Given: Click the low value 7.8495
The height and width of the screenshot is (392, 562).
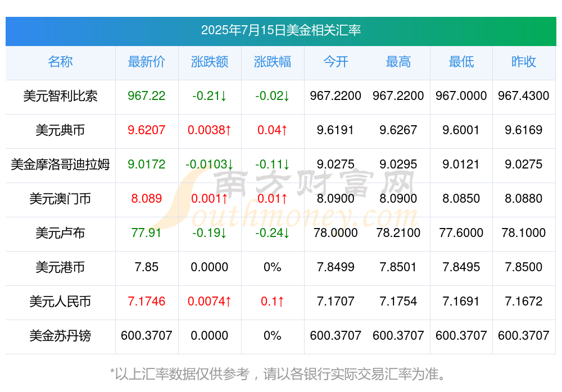Looking at the screenshot, I should coord(461,267).
